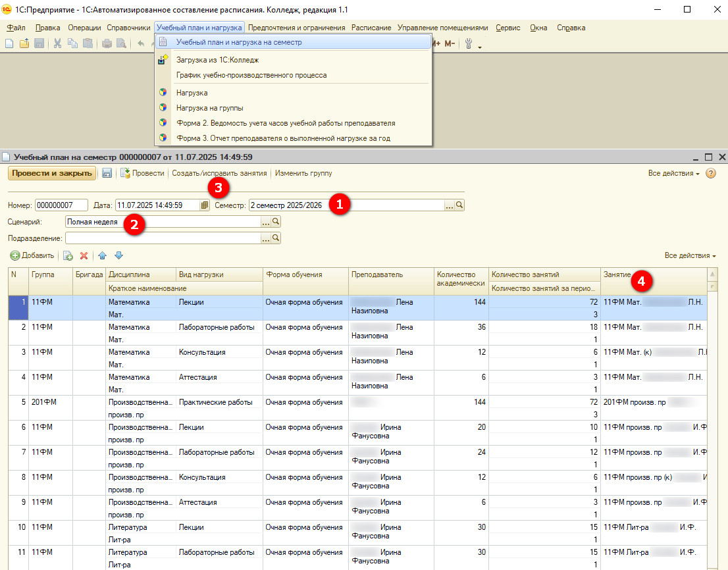Click the Print toolbar icon
The image size is (728, 570).
click(x=107, y=43)
